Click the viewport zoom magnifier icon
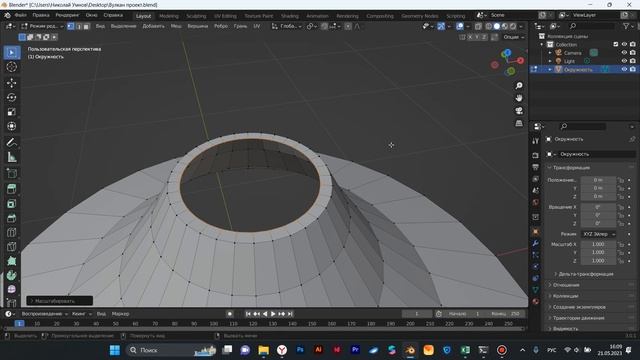 (519, 86)
